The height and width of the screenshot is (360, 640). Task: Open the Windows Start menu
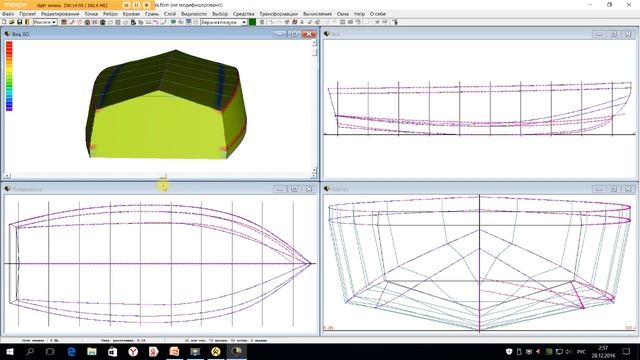tap(9, 351)
